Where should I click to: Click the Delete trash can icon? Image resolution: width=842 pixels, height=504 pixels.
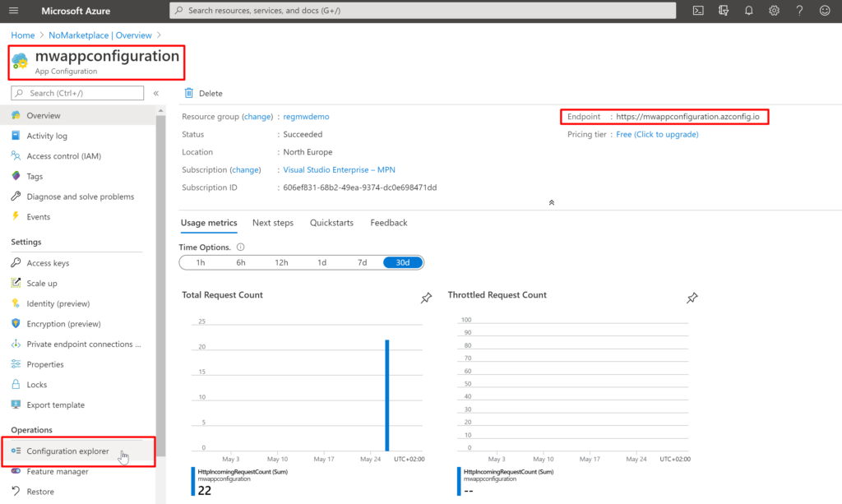click(189, 93)
